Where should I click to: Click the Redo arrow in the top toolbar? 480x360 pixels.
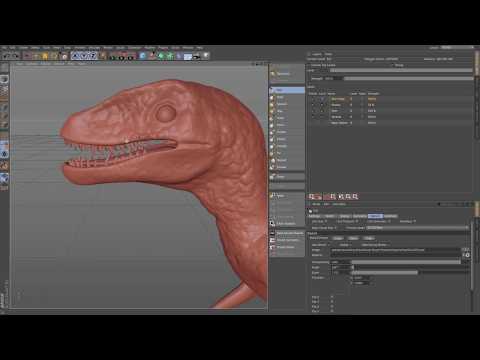pos(15,56)
